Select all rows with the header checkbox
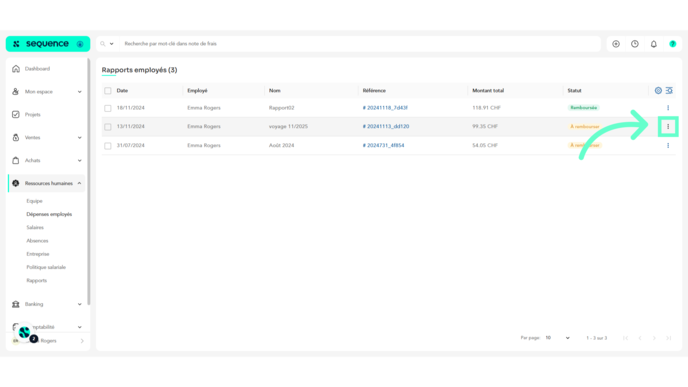This screenshot has height=387, width=688. click(x=108, y=91)
